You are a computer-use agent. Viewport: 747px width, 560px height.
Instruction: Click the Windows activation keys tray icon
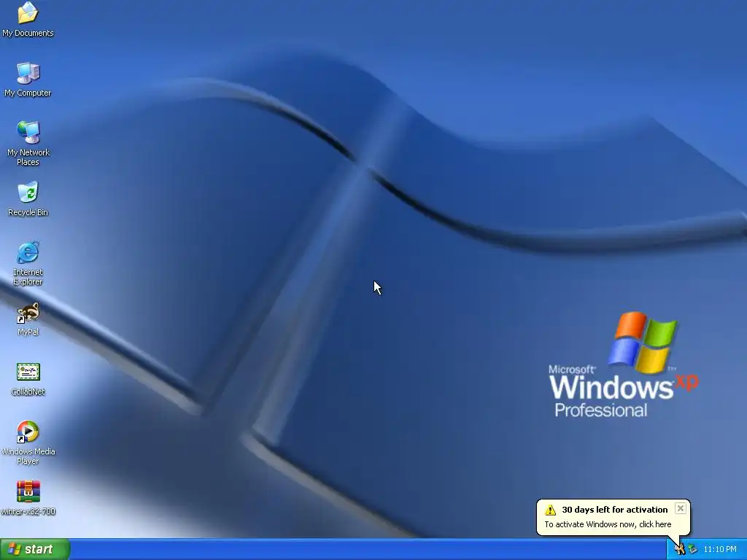(x=679, y=550)
